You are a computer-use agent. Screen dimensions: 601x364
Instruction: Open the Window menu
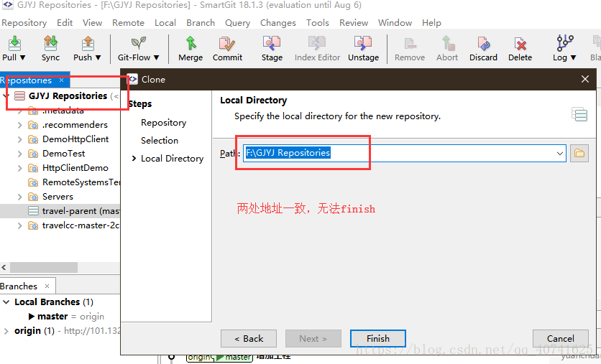[395, 23]
